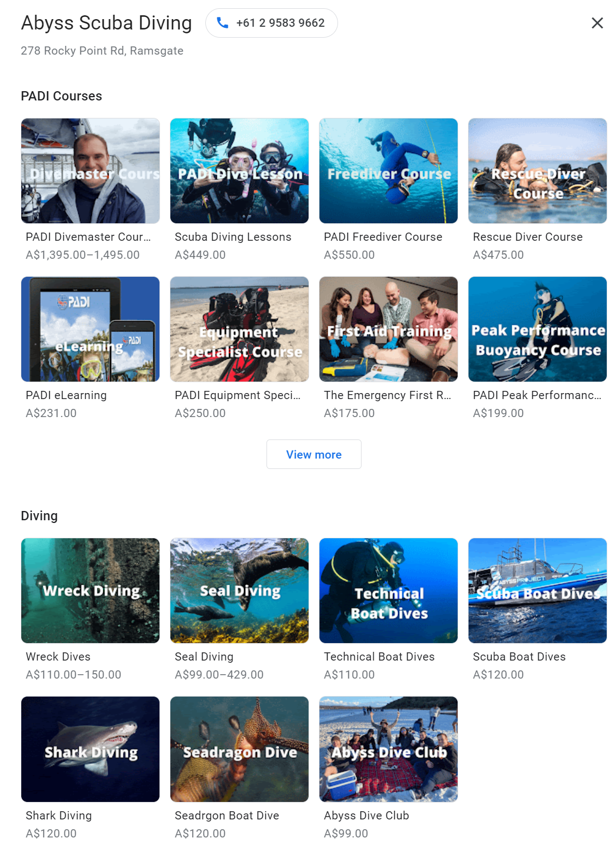Image resolution: width=616 pixels, height=862 pixels.
Task: Select the Equipment Specialist Course image
Action: (239, 329)
